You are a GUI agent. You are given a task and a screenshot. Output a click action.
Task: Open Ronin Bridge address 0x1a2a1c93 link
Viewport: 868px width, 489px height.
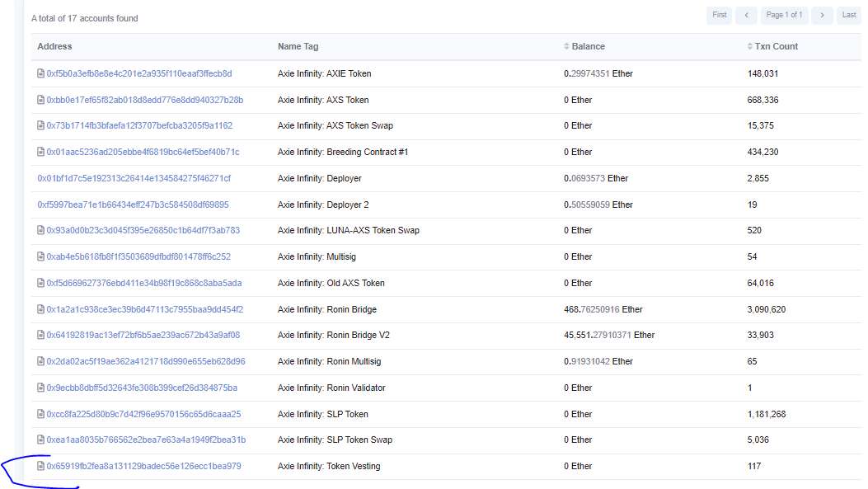[x=144, y=309]
